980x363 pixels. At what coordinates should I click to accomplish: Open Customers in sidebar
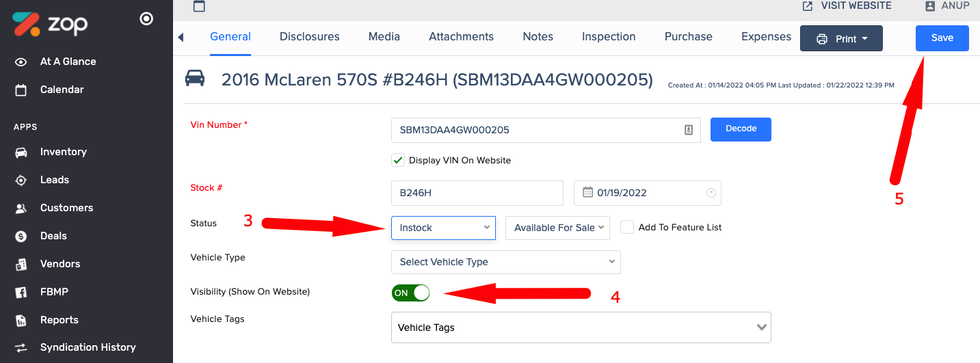pyautogui.click(x=67, y=208)
